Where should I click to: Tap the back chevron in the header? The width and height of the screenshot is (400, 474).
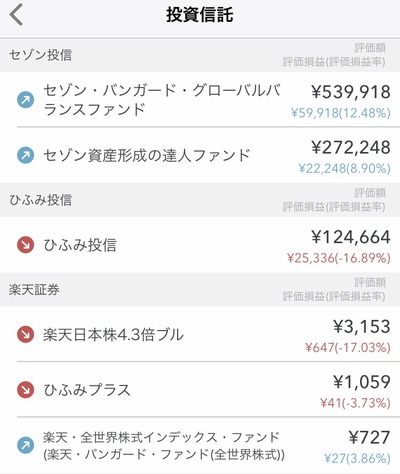16,15
